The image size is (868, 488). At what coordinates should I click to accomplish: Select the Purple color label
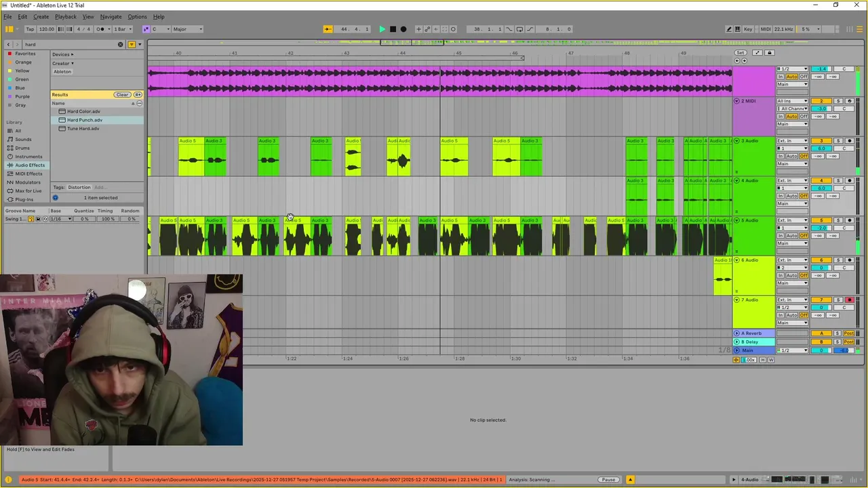pyautogui.click(x=22, y=96)
